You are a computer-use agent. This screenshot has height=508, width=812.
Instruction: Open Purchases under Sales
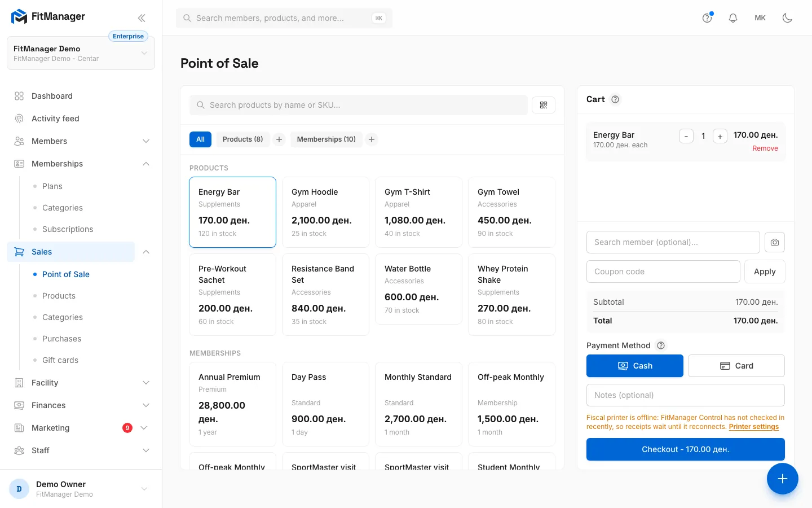click(x=61, y=339)
